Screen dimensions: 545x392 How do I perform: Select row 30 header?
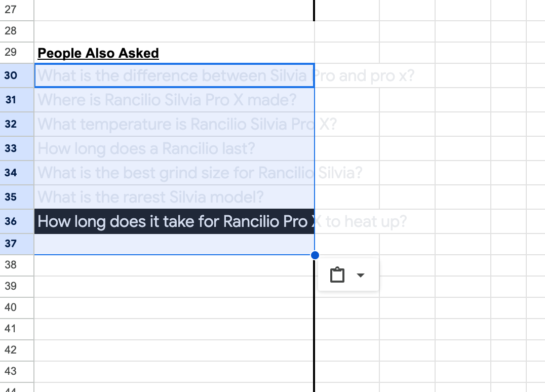tap(17, 75)
